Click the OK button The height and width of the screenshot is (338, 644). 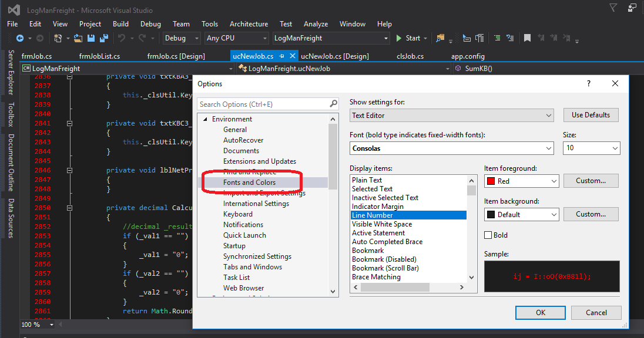tap(541, 313)
